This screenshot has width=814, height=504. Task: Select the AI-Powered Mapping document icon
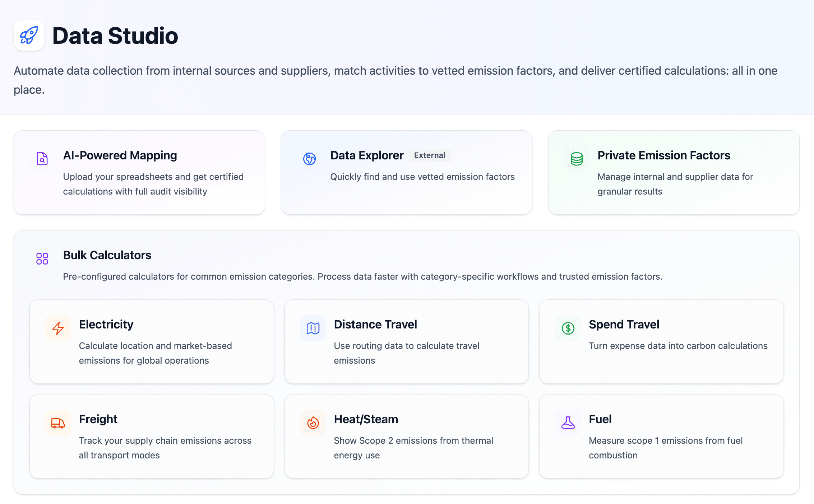(x=42, y=159)
